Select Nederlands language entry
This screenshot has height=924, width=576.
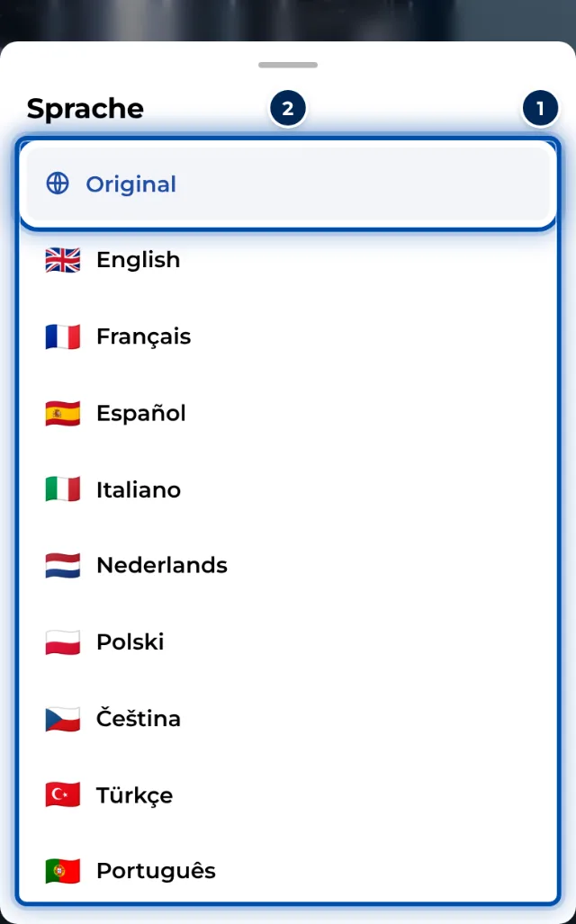[x=288, y=566]
